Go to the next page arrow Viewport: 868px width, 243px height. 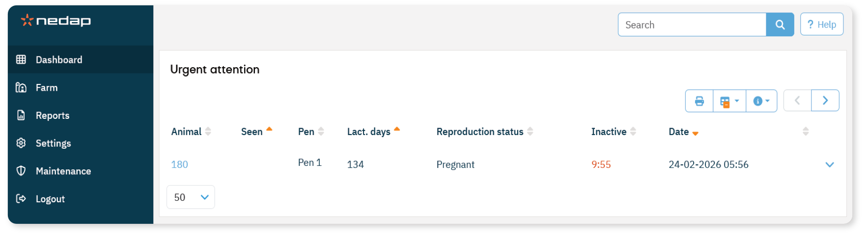tap(825, 101)
